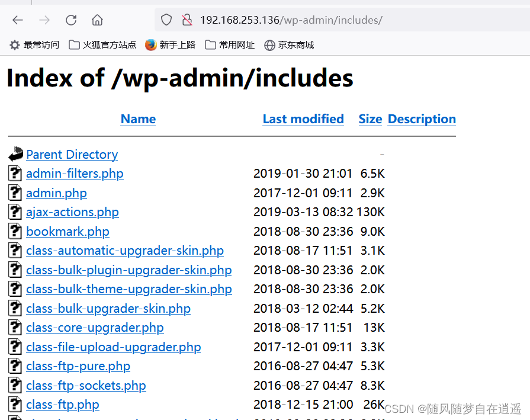Click the file icon beside admin-filters.php
530x420 pixels.
pos(15,174)
